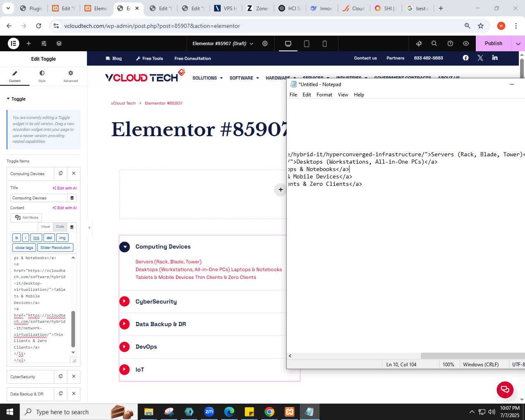525x420 pixels.
Task: Click Edit with AI next to Title
Action: pyautogui.click(x=64, y=188)
